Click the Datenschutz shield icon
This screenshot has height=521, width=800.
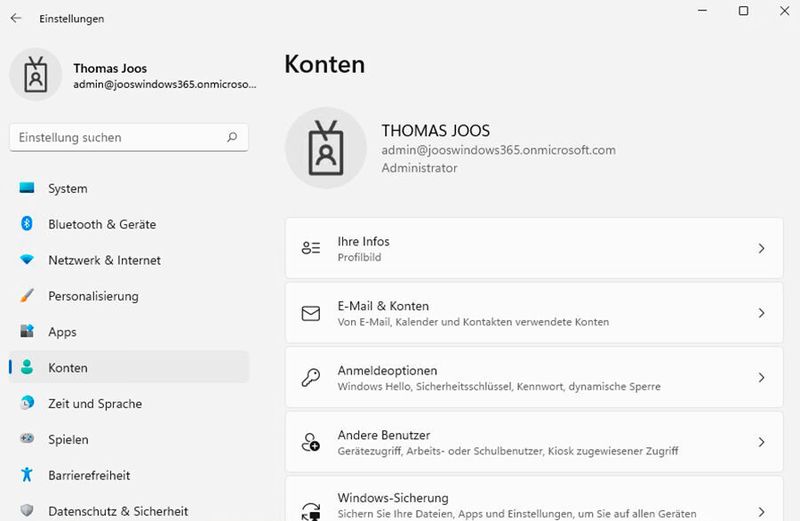[x=27, y=510]
